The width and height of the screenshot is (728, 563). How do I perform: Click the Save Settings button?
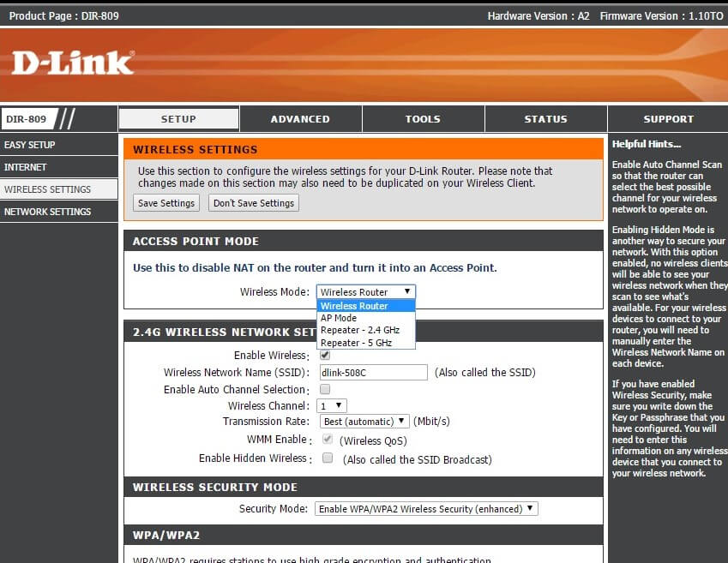(x=166, y=203)
